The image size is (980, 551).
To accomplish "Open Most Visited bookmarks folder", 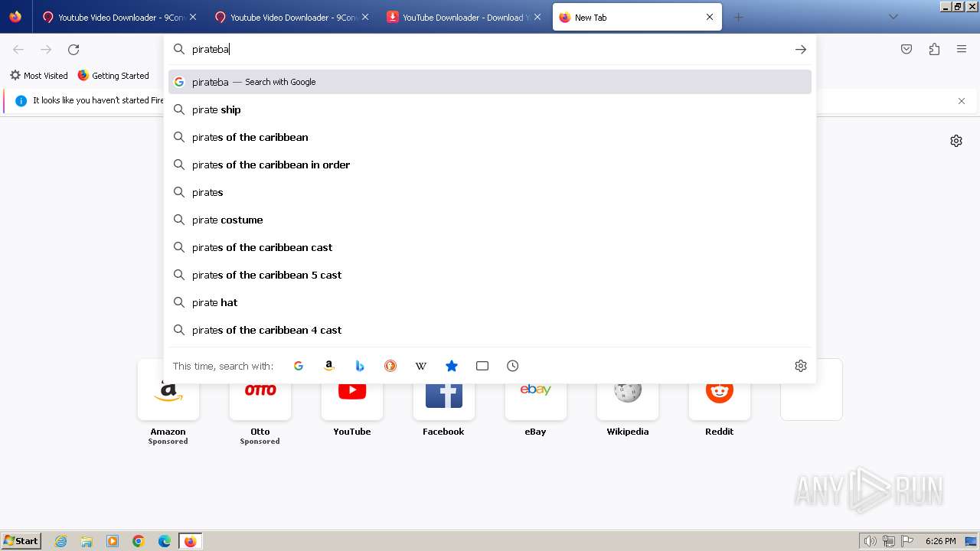I will coord(39,76).
